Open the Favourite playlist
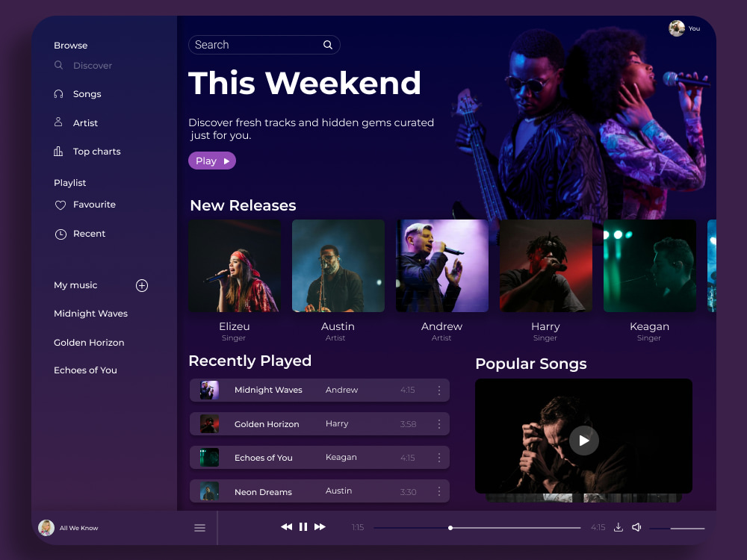The image size is (747, 560). tap(94, 205)
